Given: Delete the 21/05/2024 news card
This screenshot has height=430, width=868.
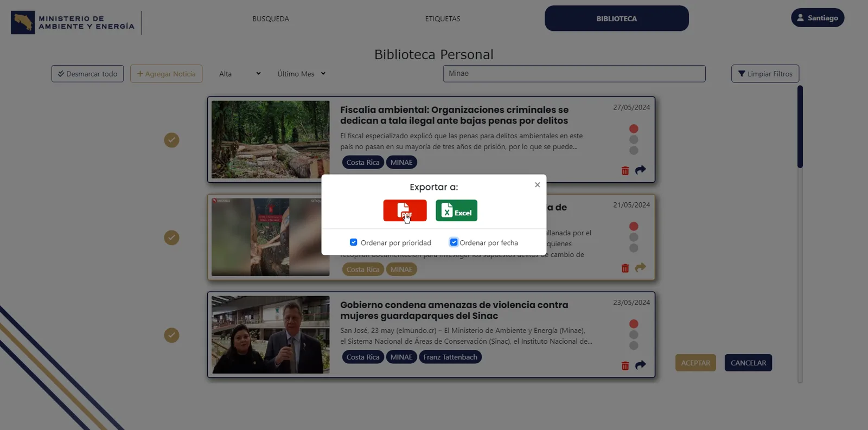Looking at the screenshot, I should click(x=625, y=268).
